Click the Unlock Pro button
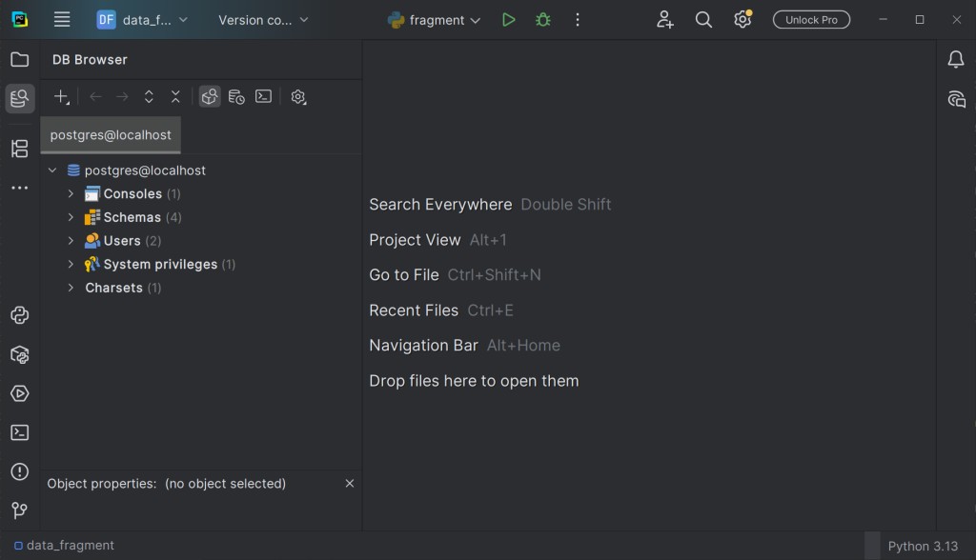Image resolution: width=976 pixels, height=560 pixels. coord(811,20)
